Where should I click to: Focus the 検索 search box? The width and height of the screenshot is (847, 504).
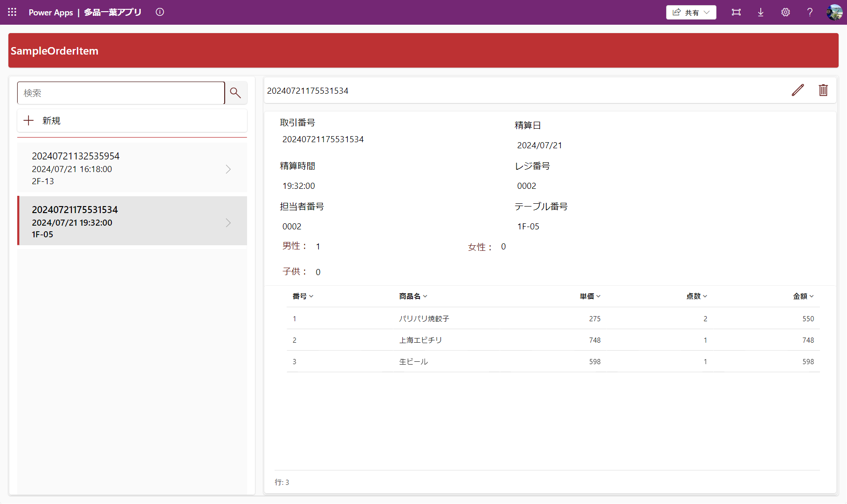(121, 93)
